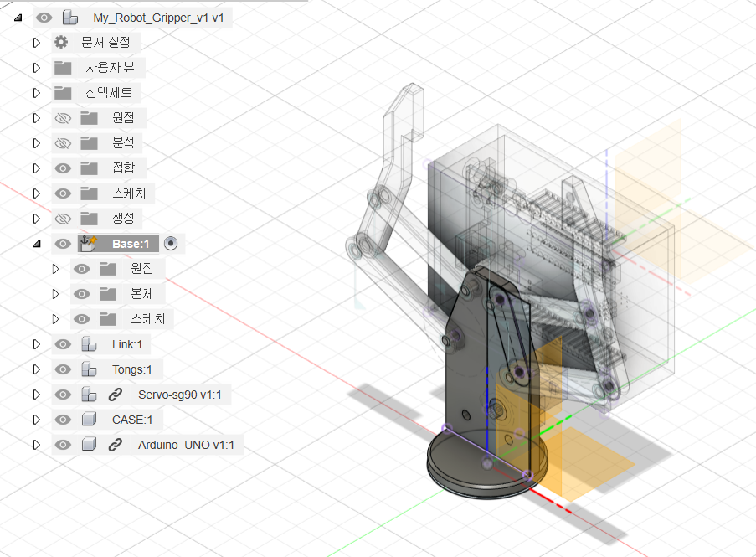Click the 분석 folder icon
This screenshot has width=756, height=557.
pos(89,142)
